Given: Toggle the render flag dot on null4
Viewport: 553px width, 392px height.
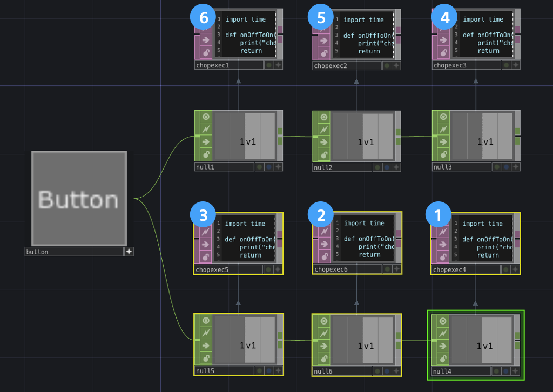Looking at the screenshot, I should click(x=496, y=371).
